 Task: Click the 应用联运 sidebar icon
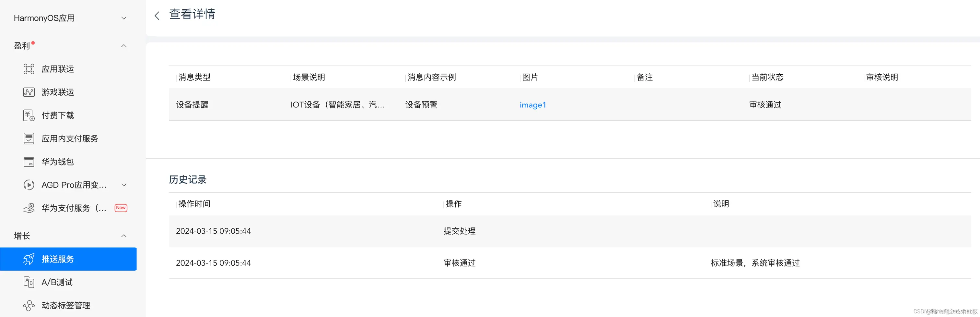pyautogui.click(x=29, y=69)
